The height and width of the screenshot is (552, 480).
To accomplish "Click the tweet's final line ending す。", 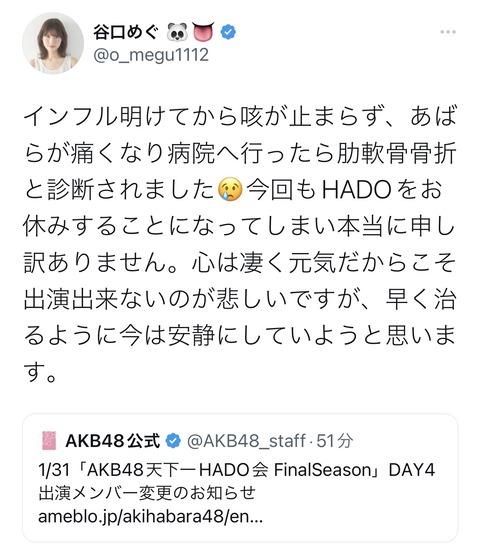I will coord(40,372).
